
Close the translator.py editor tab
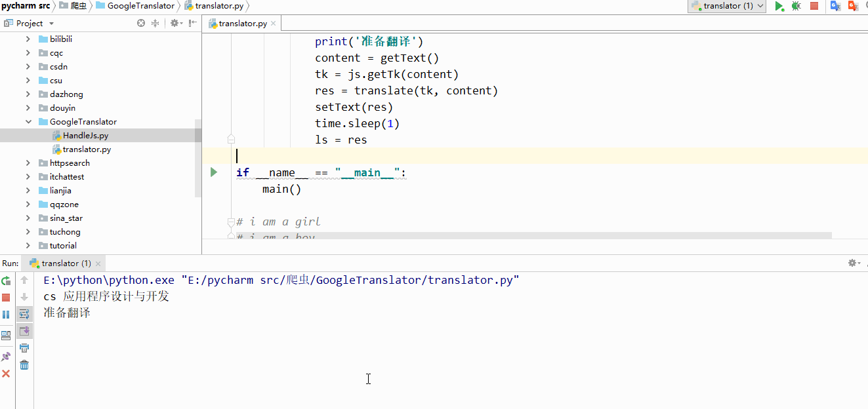(274, 23)
